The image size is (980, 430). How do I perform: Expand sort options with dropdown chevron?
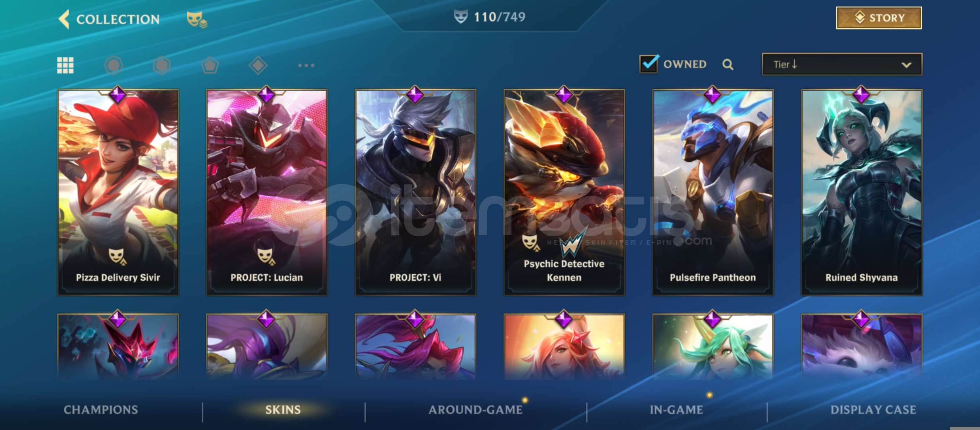point(906,65)
